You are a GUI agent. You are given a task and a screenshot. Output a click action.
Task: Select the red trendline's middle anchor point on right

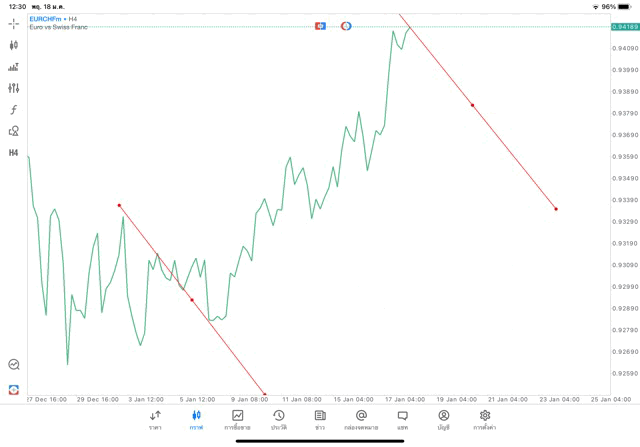click(x=472, y=105)
